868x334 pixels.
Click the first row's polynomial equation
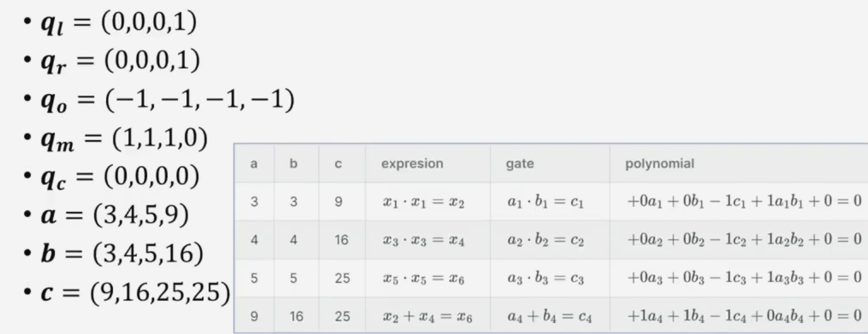tap(744, 202)
